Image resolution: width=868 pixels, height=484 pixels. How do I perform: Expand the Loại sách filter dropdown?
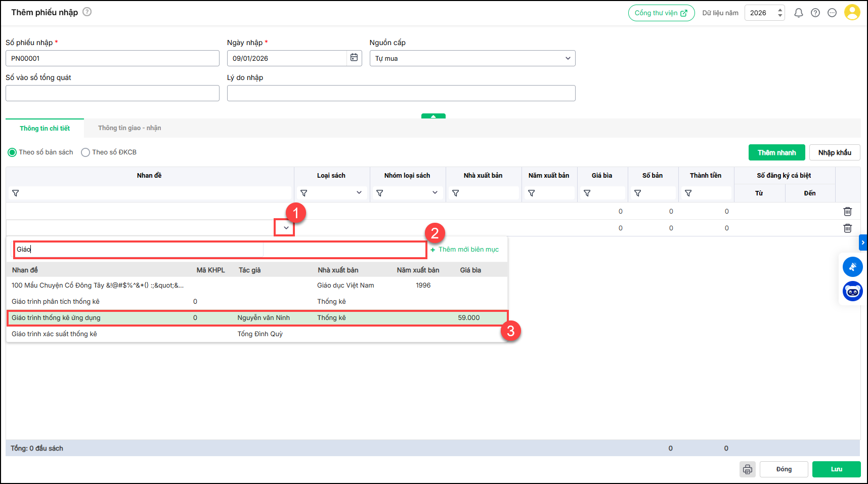point(359,193)
